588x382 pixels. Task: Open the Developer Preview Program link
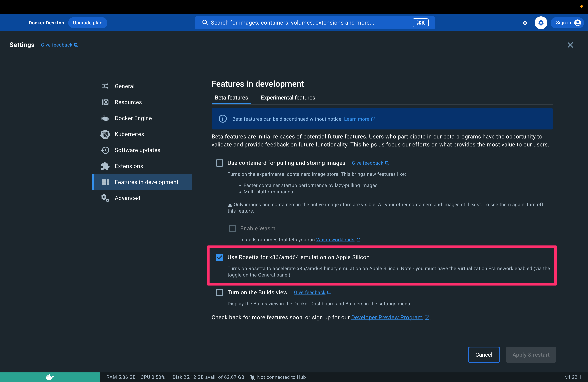tap(387, 317)
